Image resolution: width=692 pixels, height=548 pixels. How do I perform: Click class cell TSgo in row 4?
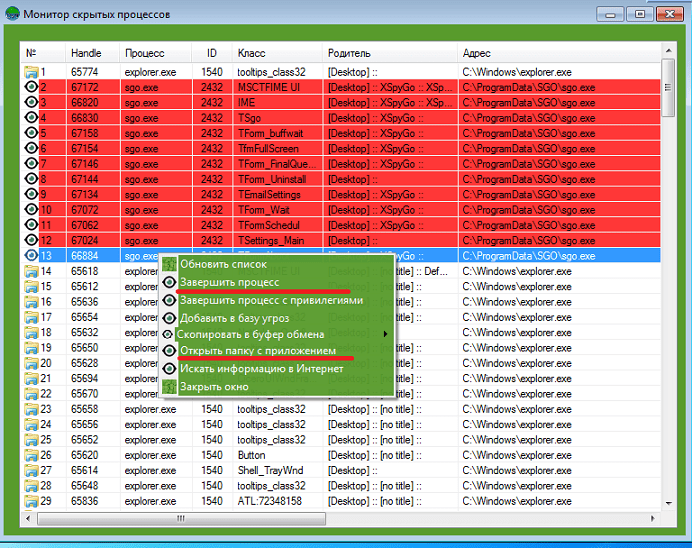(249, 118)
